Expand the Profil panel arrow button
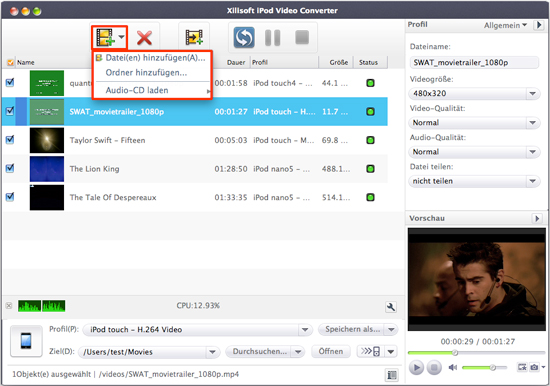The image size is (550, 386). coord(538,25)
